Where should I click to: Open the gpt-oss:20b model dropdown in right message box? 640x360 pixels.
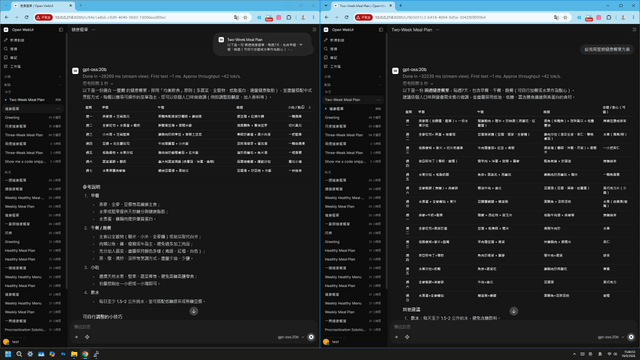[x=611, y=337]
